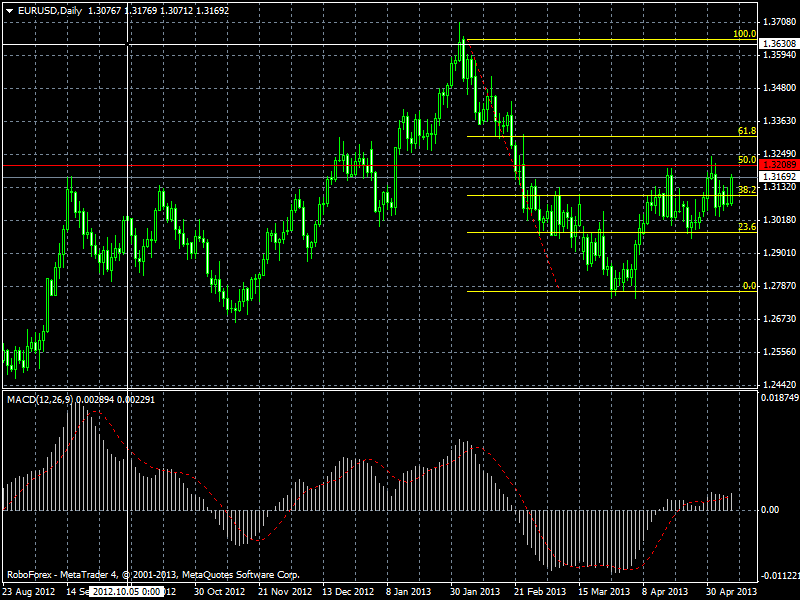Select the Fibonacci 61.8 level label
800x600 pixels.
pos(747,131)
